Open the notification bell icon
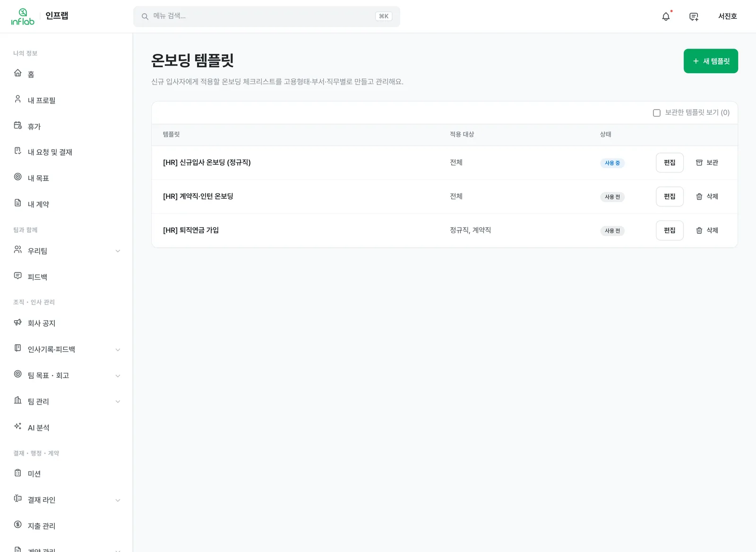The height and width of the screenshot is (552, 756). 666,17
